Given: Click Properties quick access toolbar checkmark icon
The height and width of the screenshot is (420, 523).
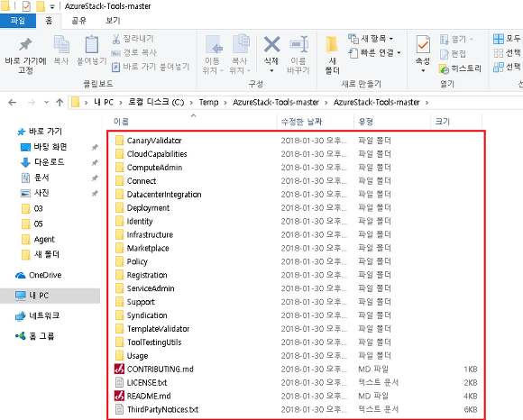Looking at the screenshot, I should [x=26, y=6].
